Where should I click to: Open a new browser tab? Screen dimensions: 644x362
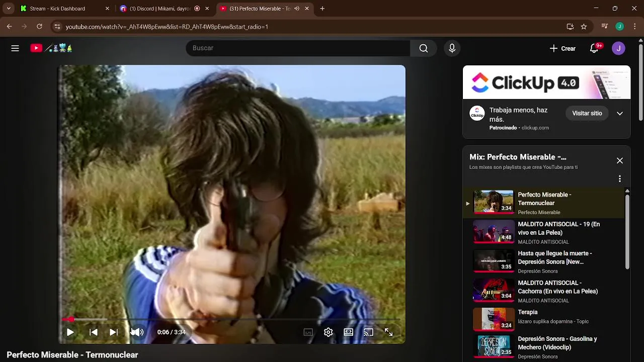(322, 9)
